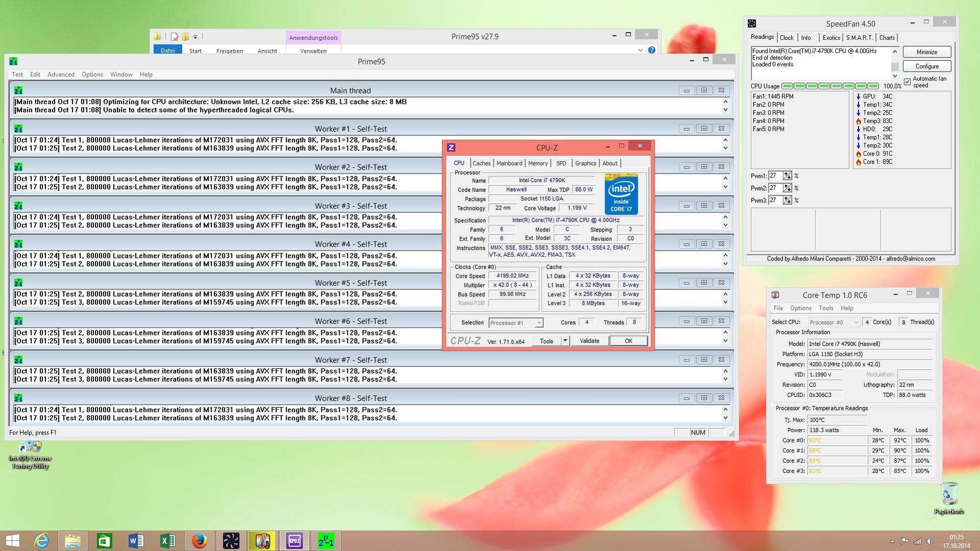Image resolution: width=980 pixels, height=551 pixels.
Task: Open the Test menu in Prime95
Action: (x=17, y=75)
